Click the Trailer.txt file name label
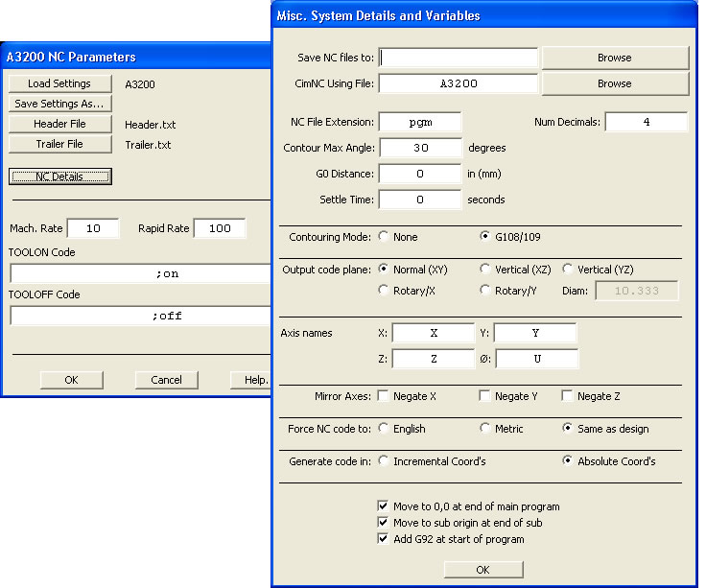706x588 pixels. tap(148, 145)
